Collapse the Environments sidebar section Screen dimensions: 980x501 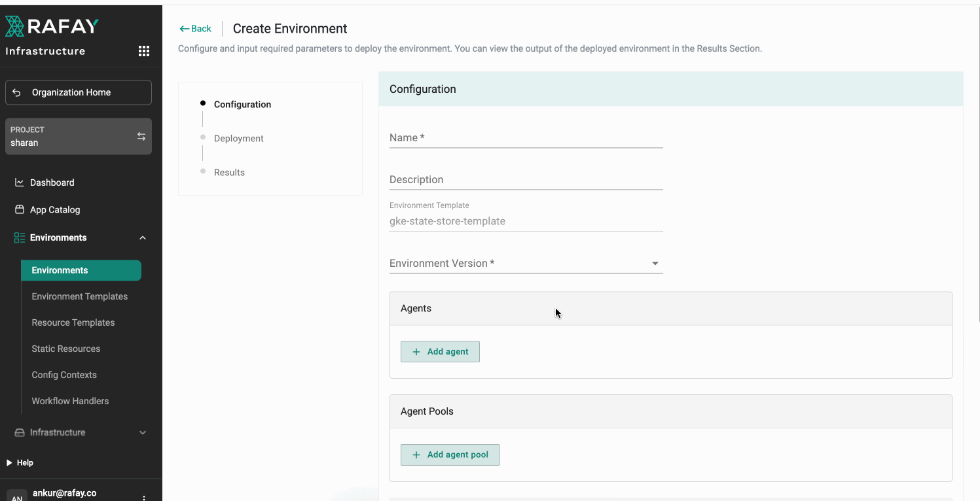[x=143, y=237]
